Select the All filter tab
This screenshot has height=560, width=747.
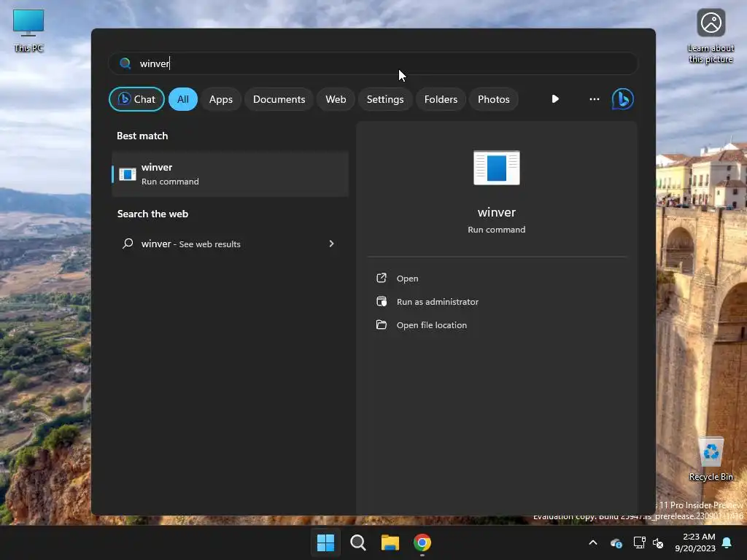point(183,99)
